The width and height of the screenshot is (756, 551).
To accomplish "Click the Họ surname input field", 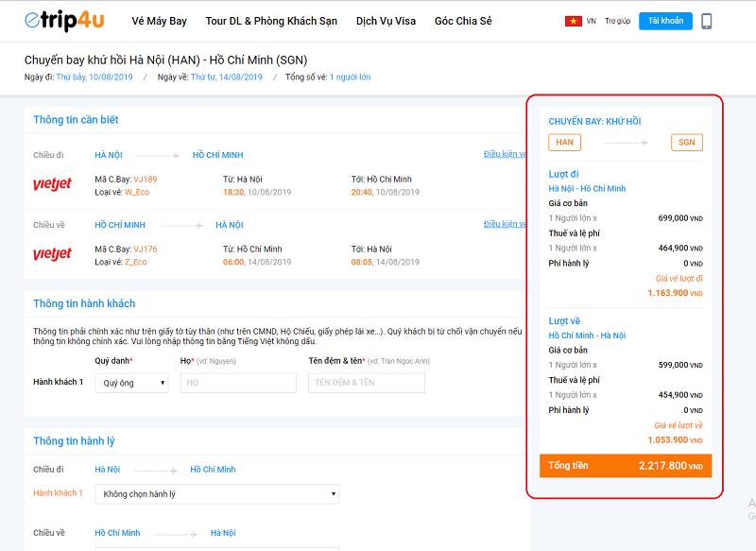I will point(238,383).
